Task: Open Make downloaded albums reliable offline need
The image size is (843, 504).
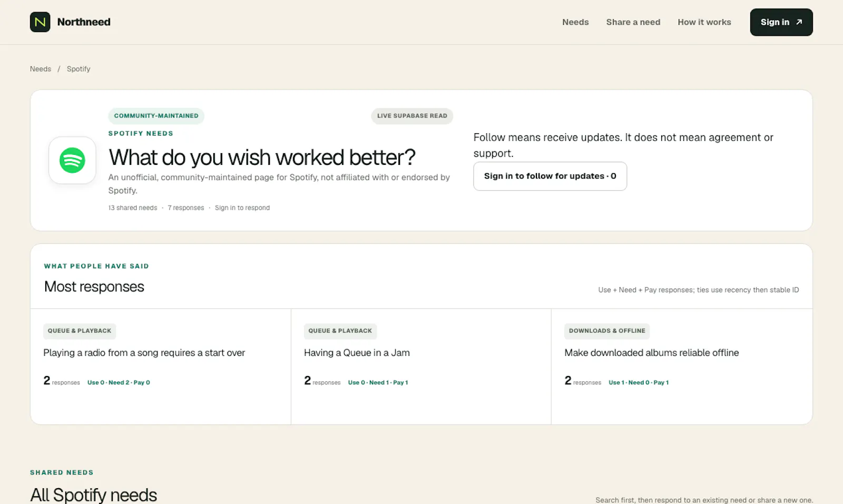Action: [x=652, y=353]
